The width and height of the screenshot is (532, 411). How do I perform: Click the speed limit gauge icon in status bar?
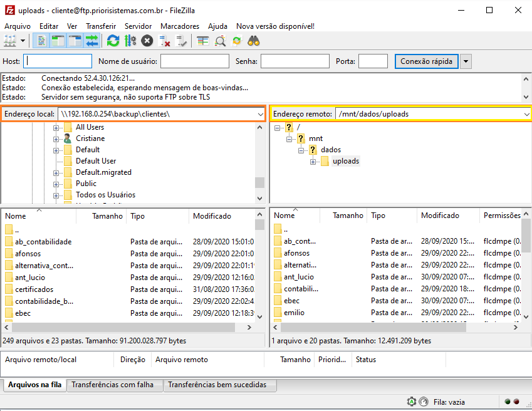coord(424,402)
